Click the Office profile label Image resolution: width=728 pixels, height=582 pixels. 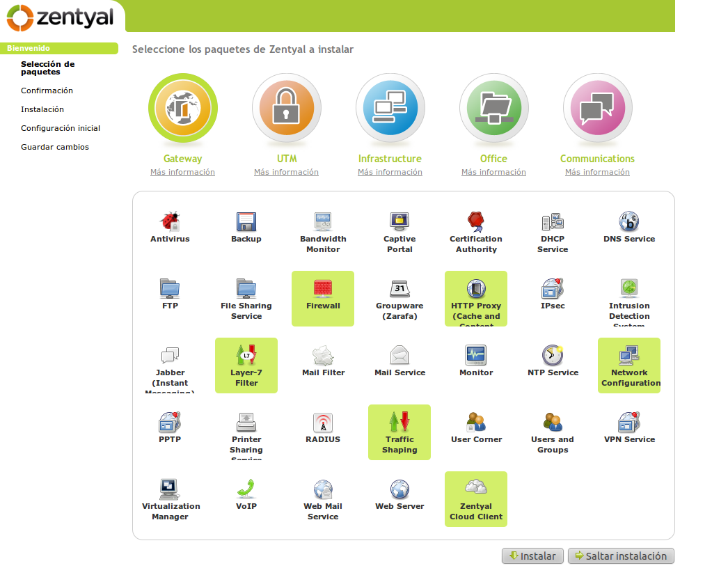point(493,159)
